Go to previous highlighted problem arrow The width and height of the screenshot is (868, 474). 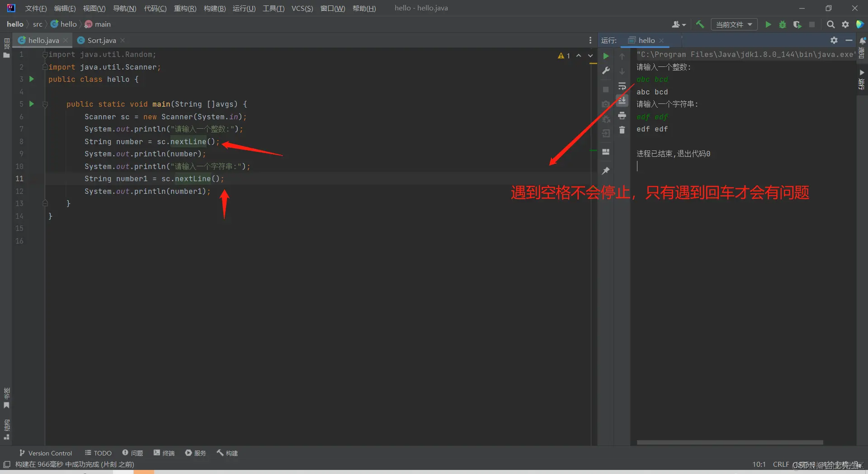(x=579, y=56)
